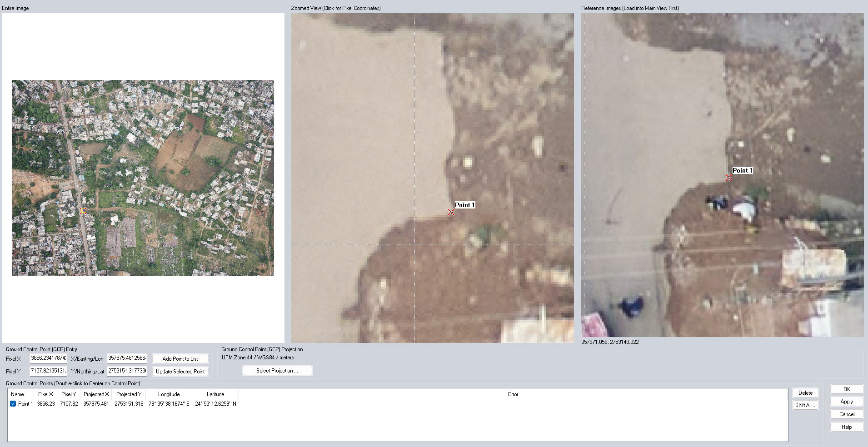Viewport: 868px width, 447px height.
Task: Delete the selected control point
Action: (805, 393)
